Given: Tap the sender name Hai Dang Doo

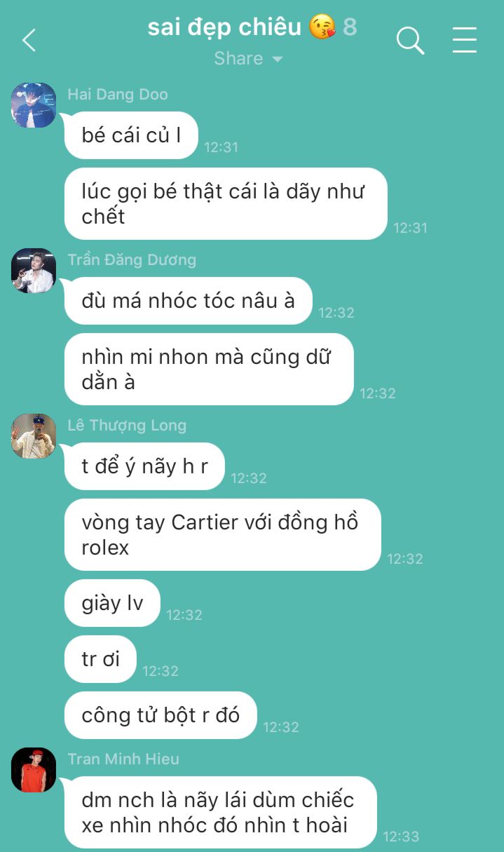Looking at the screenshot, I should [x=118, y=94].
